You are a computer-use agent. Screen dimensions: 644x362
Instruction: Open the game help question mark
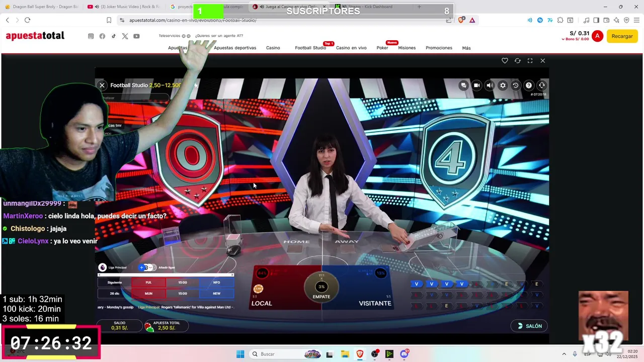point(529,85)
